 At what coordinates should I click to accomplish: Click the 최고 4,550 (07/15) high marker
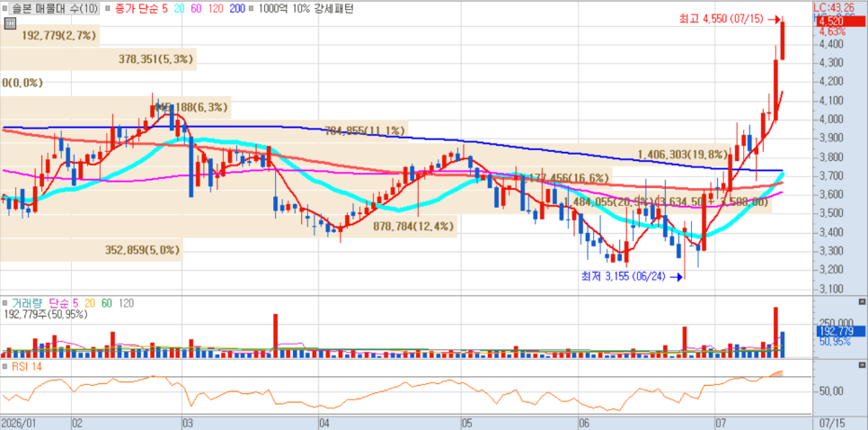pos(731,19)
